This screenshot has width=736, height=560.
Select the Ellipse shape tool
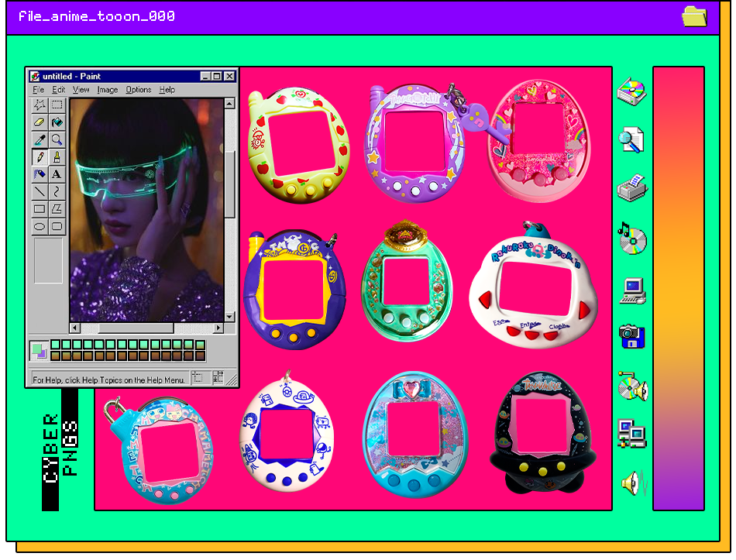[x=40, y=226]
